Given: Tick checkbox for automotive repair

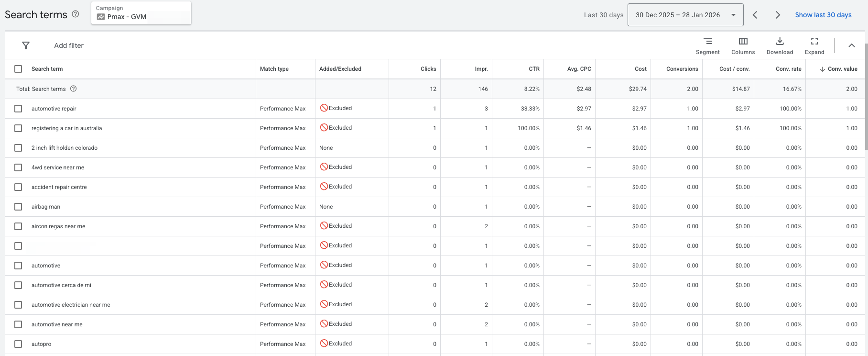Looking at the screenshot, I should pos(18,109).
